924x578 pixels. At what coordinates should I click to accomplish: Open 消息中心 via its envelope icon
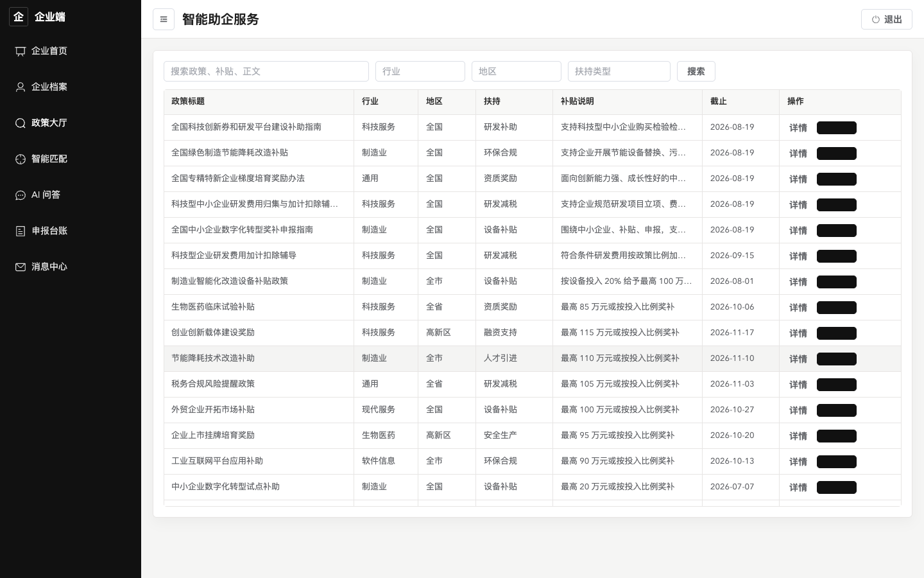tap(21, 267)
